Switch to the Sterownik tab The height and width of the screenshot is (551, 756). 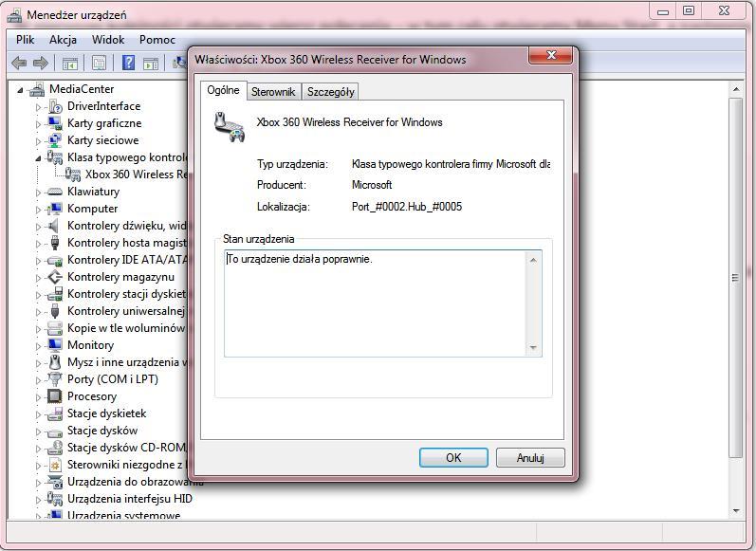click(x=273, y=92)
